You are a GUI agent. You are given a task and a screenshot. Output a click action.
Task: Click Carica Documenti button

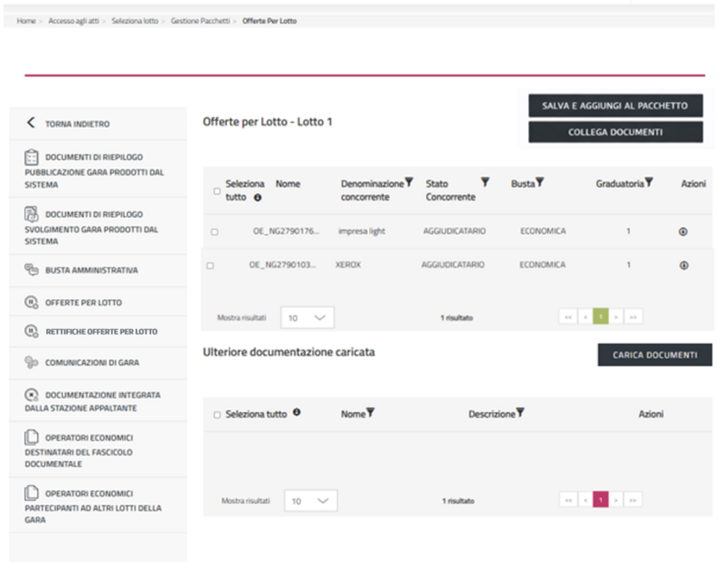655,354
